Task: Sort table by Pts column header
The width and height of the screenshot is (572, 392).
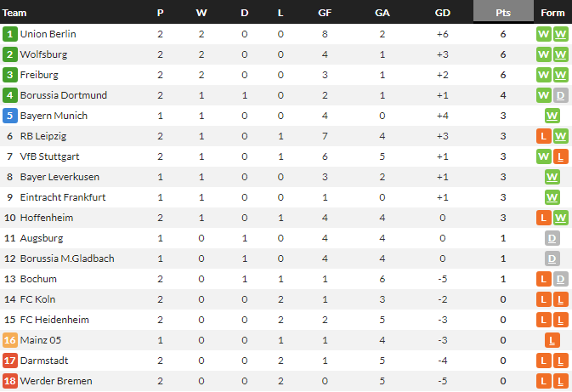Action: click(503, 13)
